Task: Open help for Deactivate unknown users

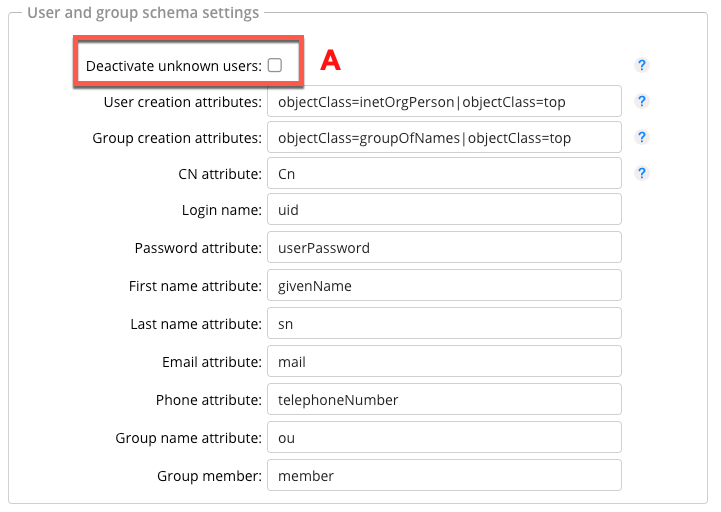Action: pos(642,65)
